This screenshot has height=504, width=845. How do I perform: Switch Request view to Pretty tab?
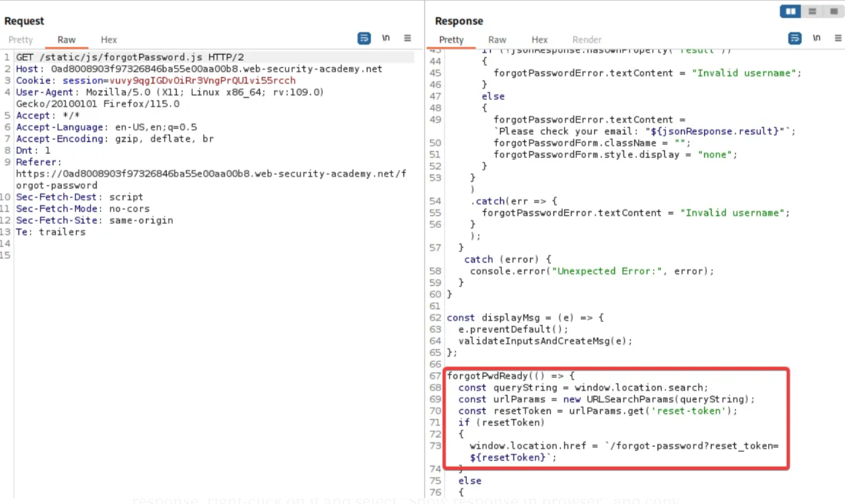21,40
